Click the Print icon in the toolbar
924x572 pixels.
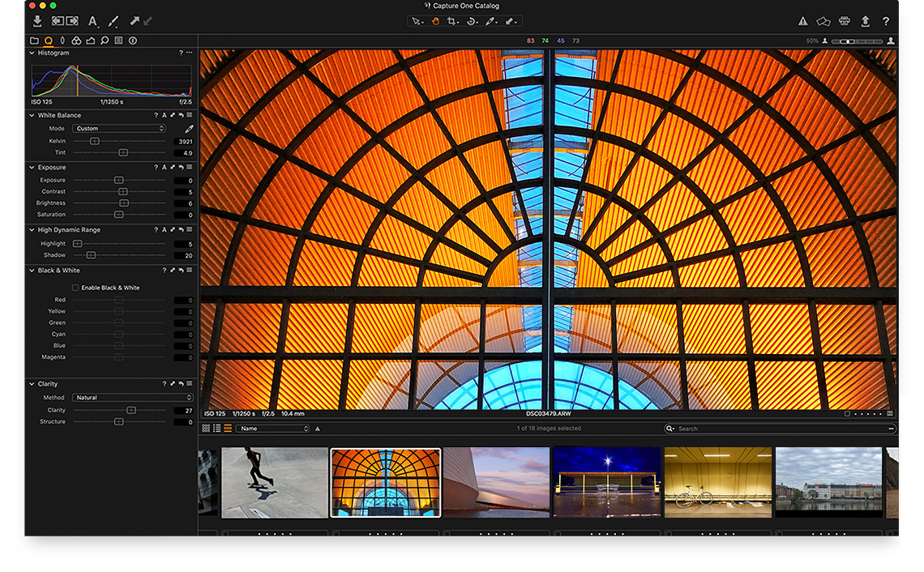click(843, 21)
